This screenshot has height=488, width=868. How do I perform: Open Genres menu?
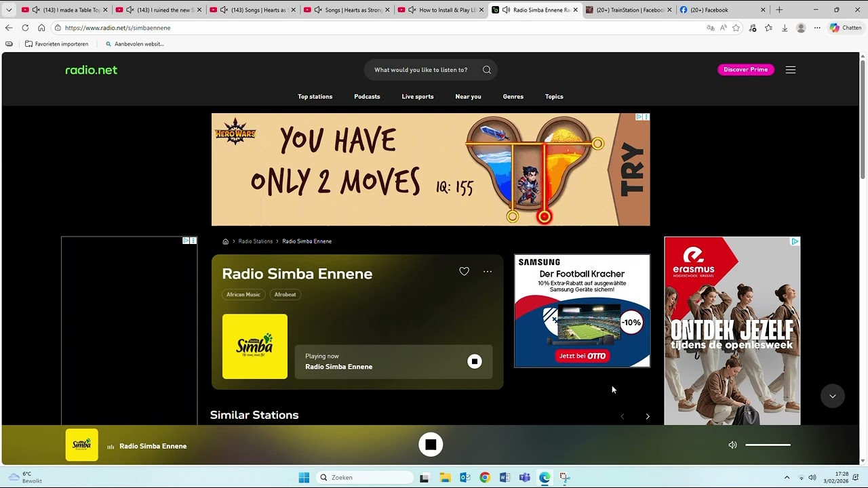pyautogui.click(x=513, y=96)
